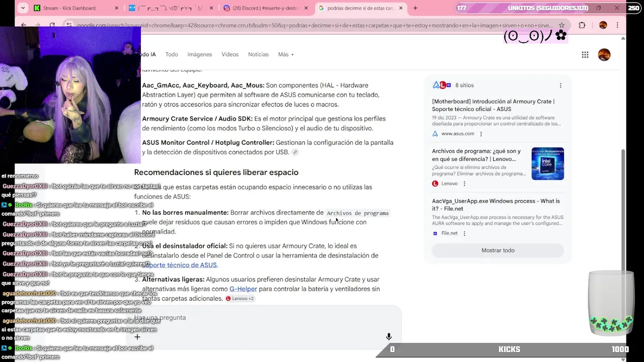644x362 pixels.
Task: Open Archivos de programa Lenovo result
Action: 476,155
